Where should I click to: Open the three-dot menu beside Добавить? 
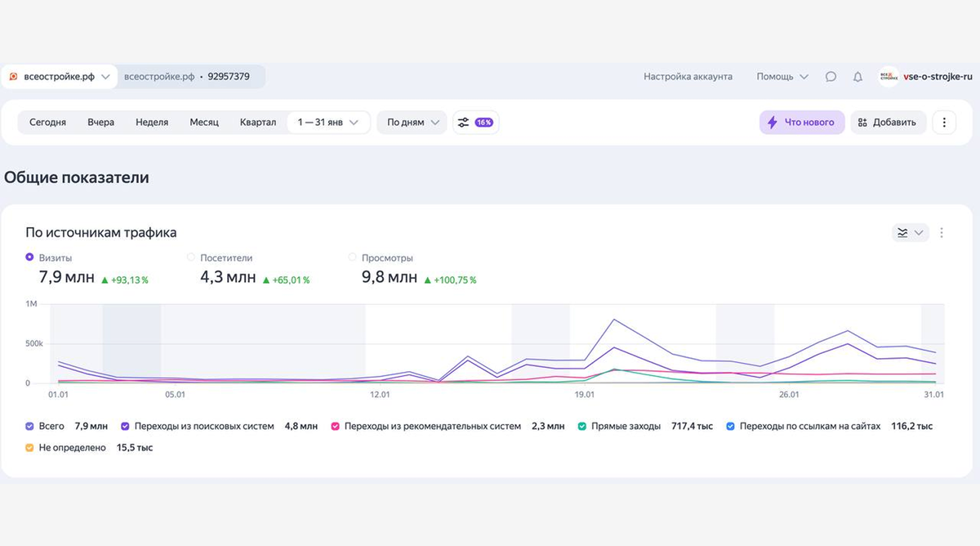[x=944, y=123]
